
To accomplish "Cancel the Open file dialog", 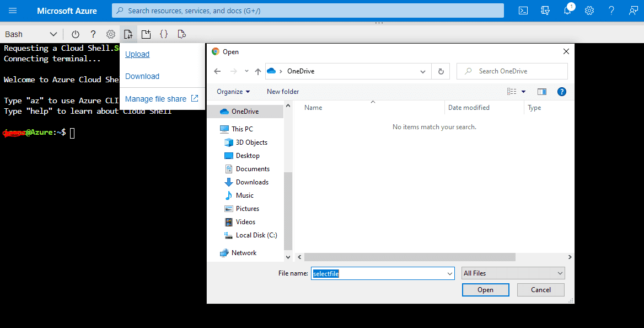I will coord(540,290).
